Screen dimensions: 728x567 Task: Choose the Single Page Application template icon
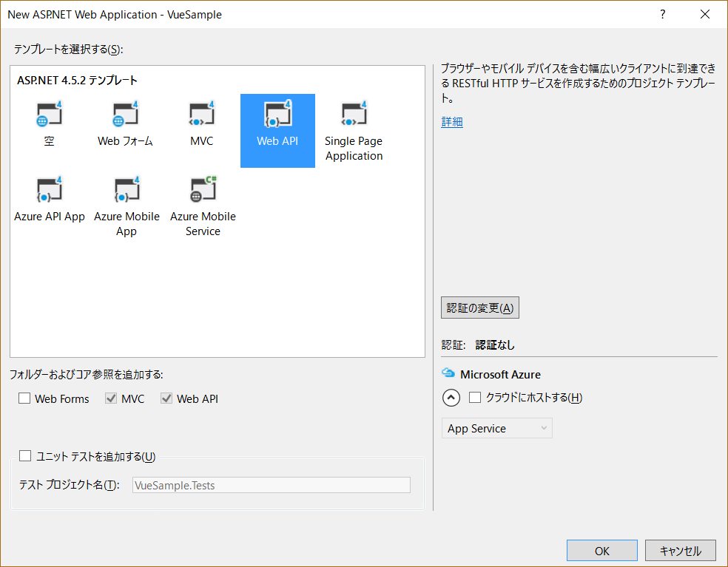coord(354,114)
